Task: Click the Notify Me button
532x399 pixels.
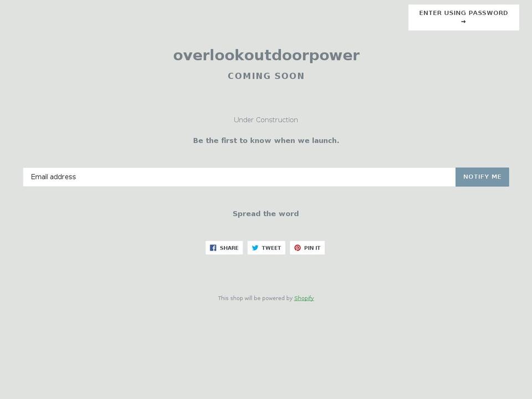Action: [482, 177]
